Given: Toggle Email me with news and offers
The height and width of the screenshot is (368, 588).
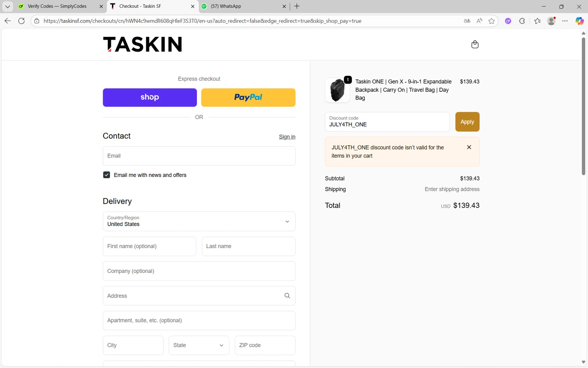Looking at the screenshot, I should click(x=106, y=175).
